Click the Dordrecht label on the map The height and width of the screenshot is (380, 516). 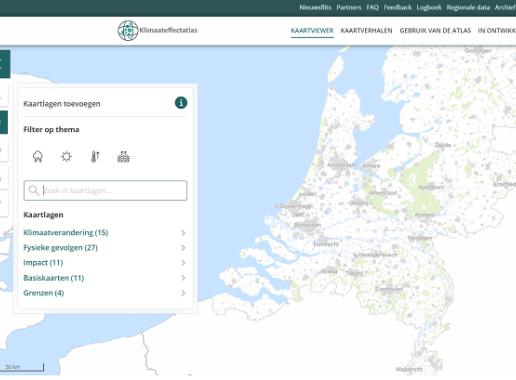(326, 244)
